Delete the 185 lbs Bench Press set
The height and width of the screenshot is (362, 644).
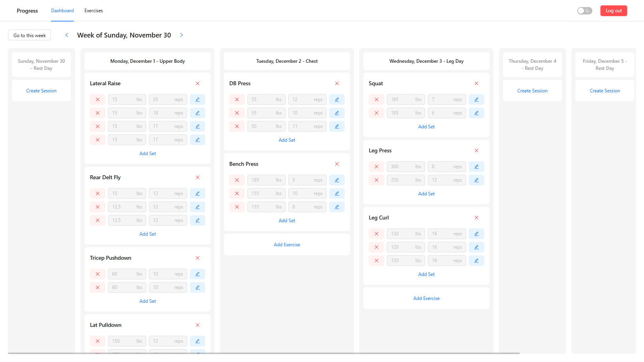(x=237, y=180)
